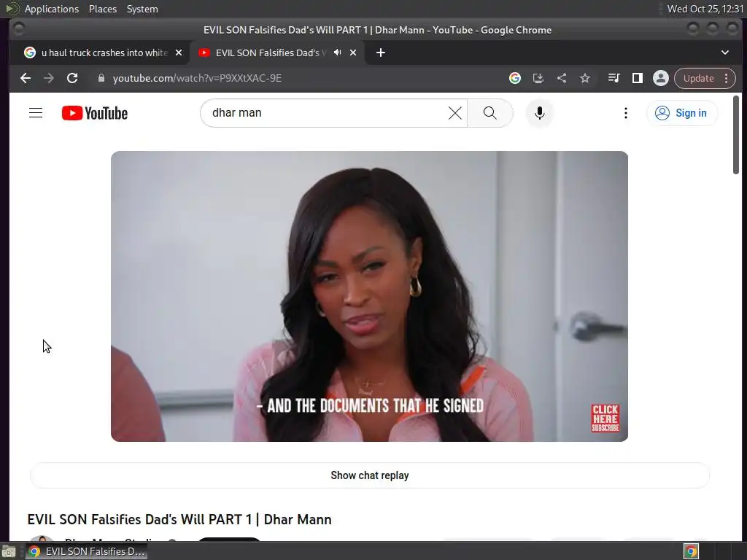This screenshot has width=747, height=560.
Task: Open Chrome profile avatar
Action: tap(661, 78)
